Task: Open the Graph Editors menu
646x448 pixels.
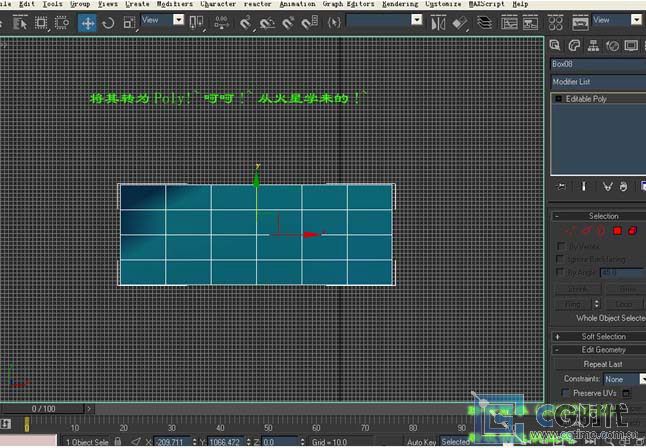Action: [349, 4]
